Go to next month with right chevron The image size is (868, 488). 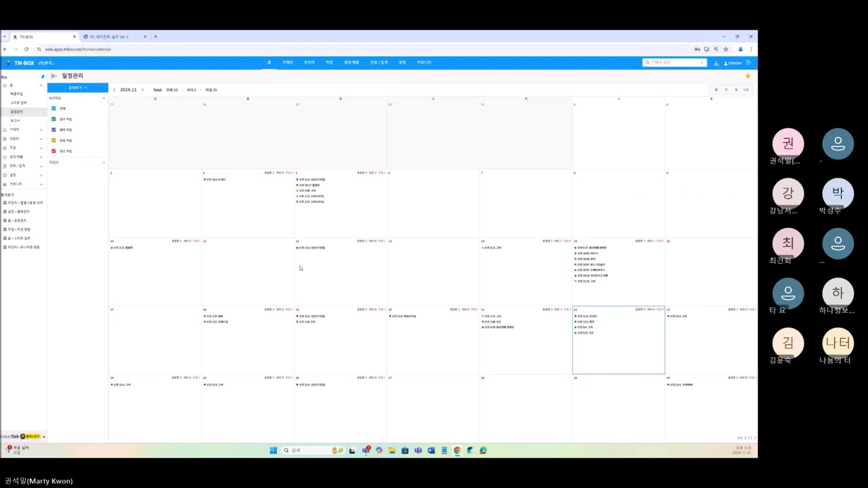coord(142,89)
